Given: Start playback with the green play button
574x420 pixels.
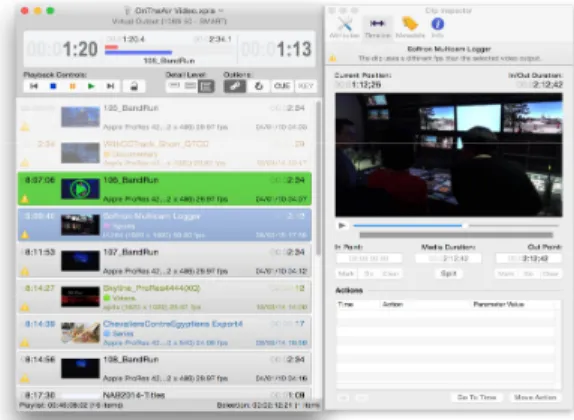Looking at the screenshot, I should [x=92, y=86].
